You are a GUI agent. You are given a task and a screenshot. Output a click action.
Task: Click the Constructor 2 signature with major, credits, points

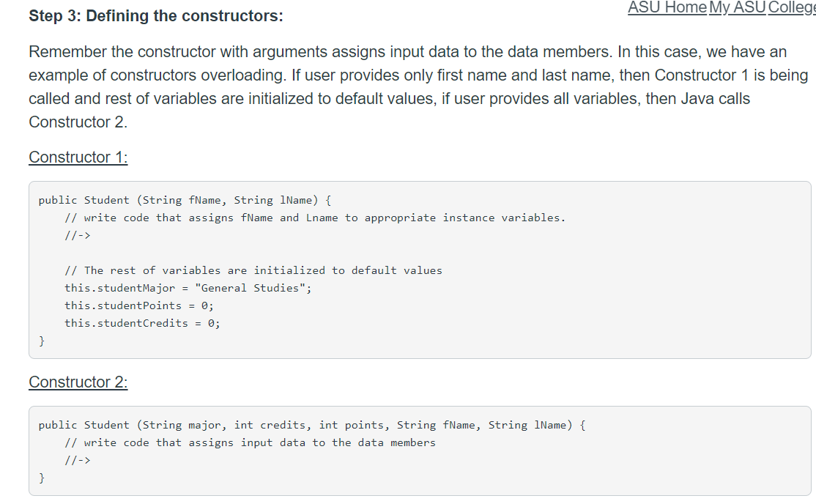312,426
